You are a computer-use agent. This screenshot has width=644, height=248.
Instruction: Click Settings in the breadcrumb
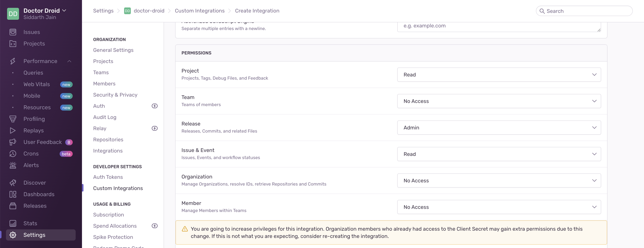tap(103, 11)
